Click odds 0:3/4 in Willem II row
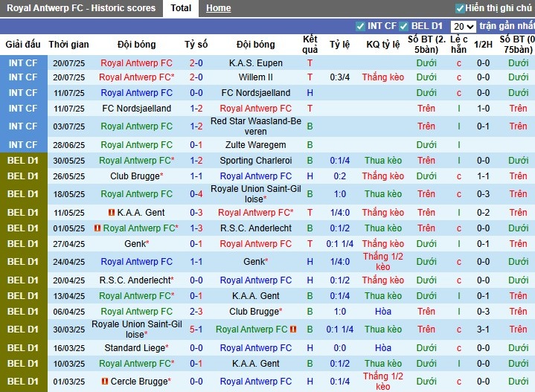The height and width of the screenshot is (392, 535). tap(340, 77)
